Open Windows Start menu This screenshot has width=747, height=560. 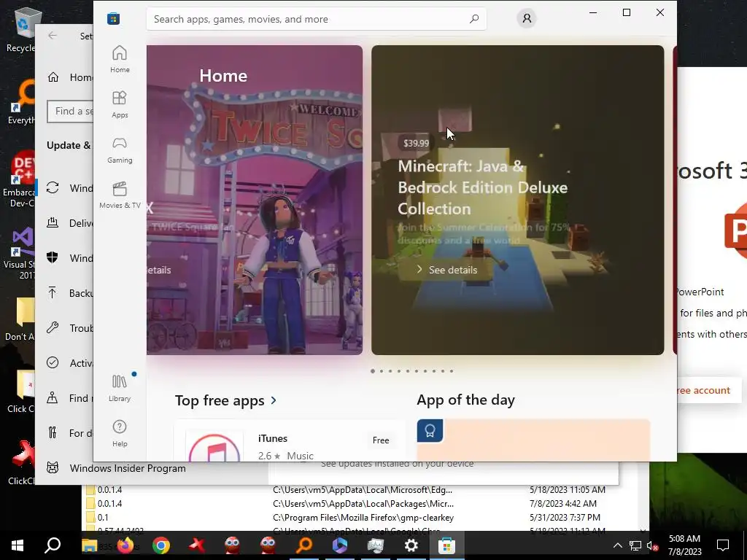pyautogui.click(x=18, y=545)
